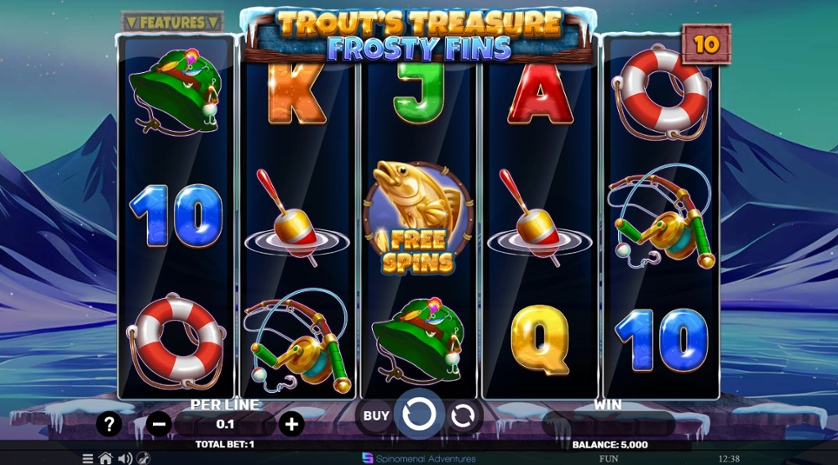Click the red A symbol on fourth reel
Screen dimensions: 838x465
click(540, 94)
